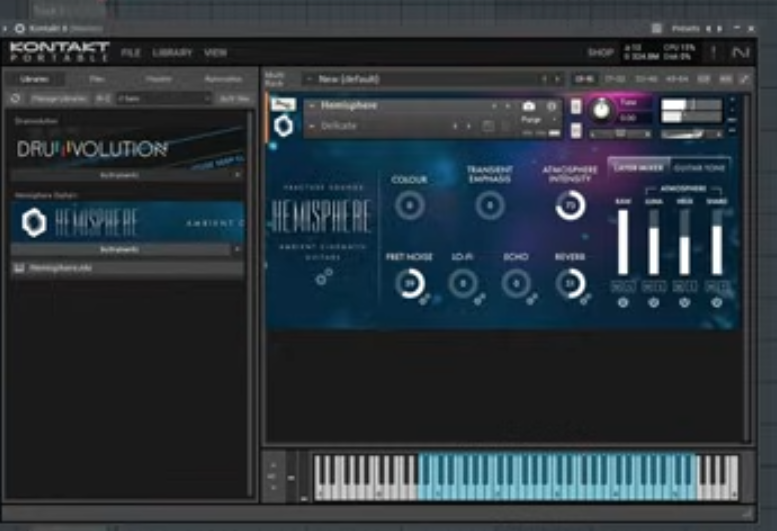Select rack page 33-48
Image resolution: width=777 pixels, height=531 pixels.
click(646, 79)
